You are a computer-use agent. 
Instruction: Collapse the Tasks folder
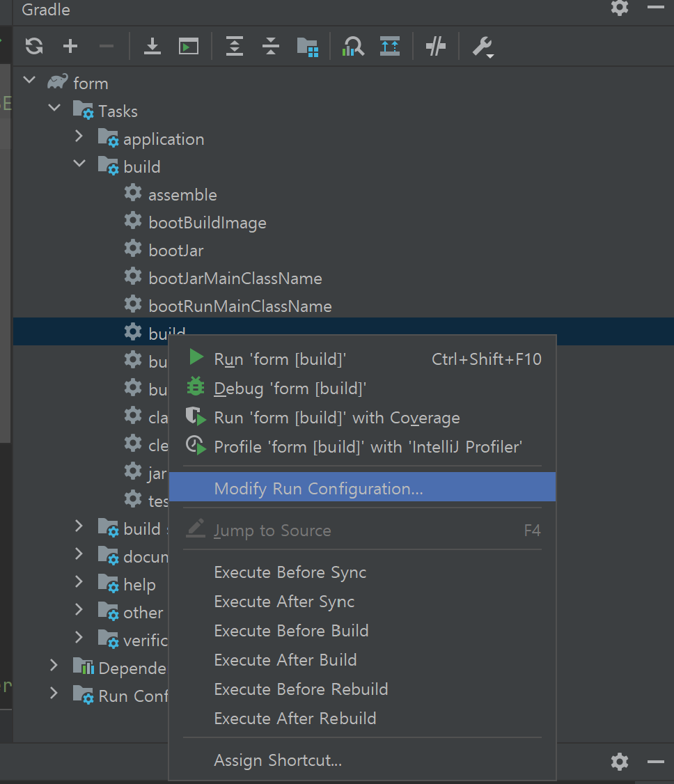(x=54, y=107)
